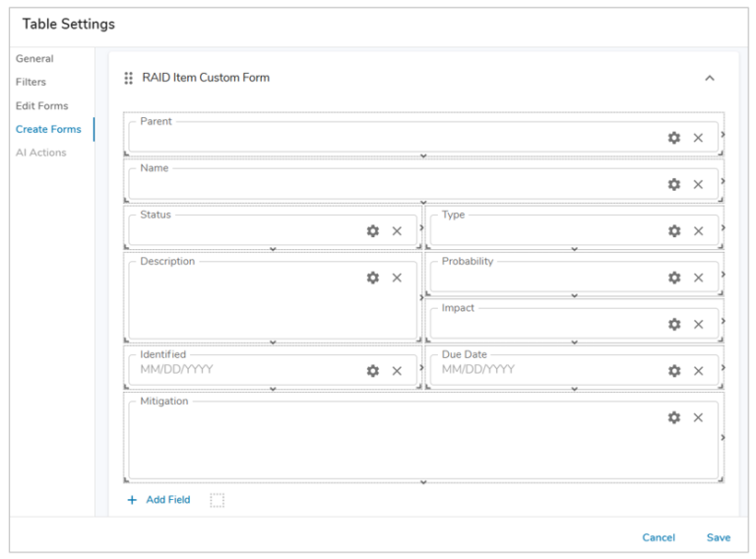The height and width of the screenshot is (559, 756).
Task: Open settings gear for Name field
Action: coord(674,185)
